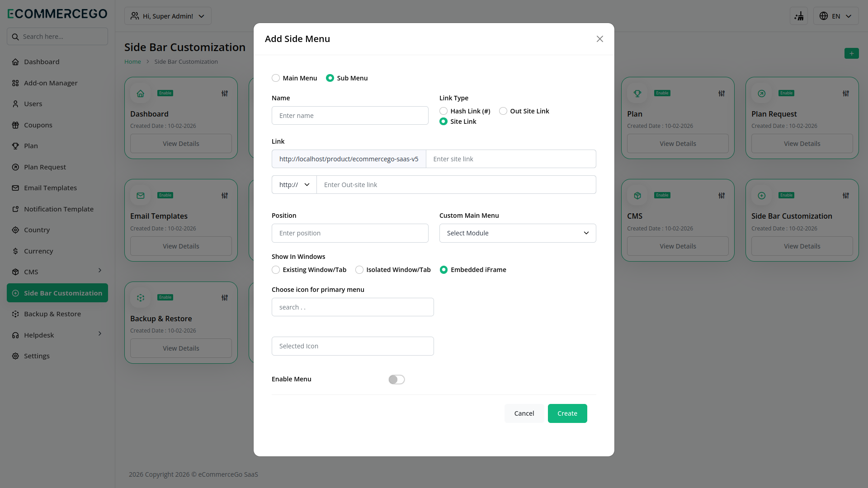This screenshot has width=868, height=488.
Task: Click the Helpdesk headset icon in sidebar
Action: [x=15, y=335]
